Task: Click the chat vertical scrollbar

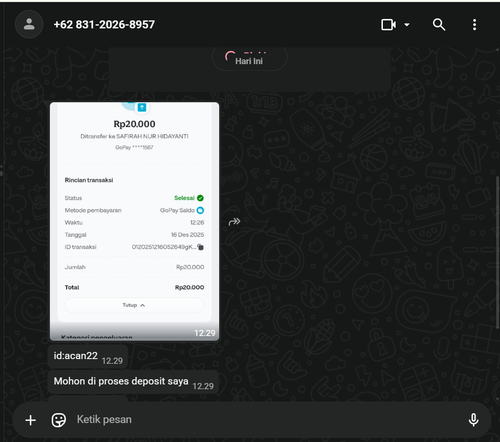Action: [x=497, y=253]
